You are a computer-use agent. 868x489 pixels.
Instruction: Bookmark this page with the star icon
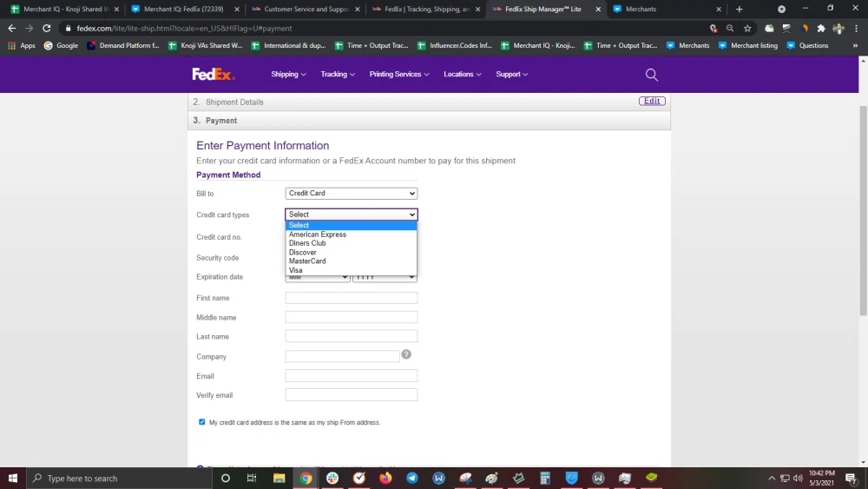coord(747,29)
